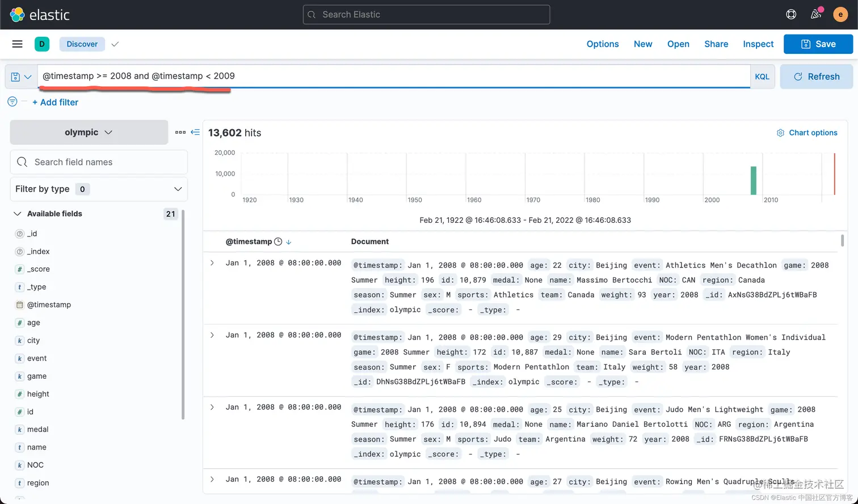The image size is (858, 504).
Task: Open the olympic index pattern dropdown
Action: click(x=89, y=132)
